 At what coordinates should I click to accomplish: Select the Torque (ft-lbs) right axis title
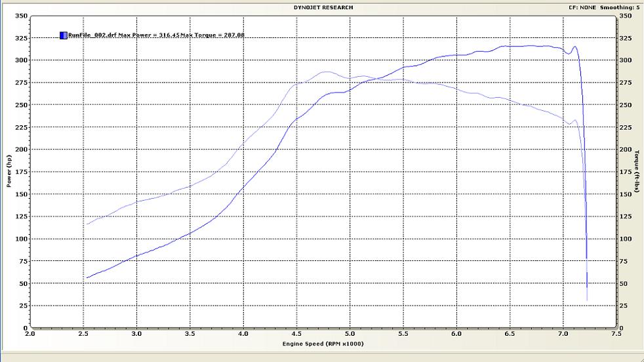[x=636, y=172]
